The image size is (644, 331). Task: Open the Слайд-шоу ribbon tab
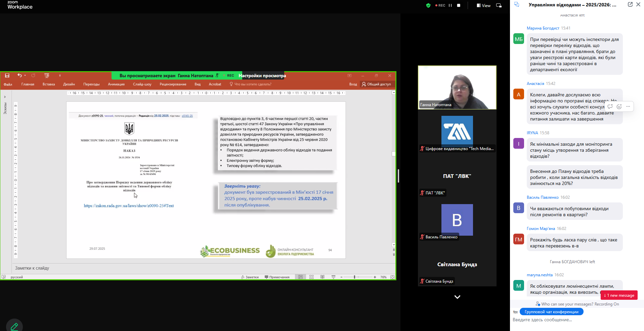142,84
